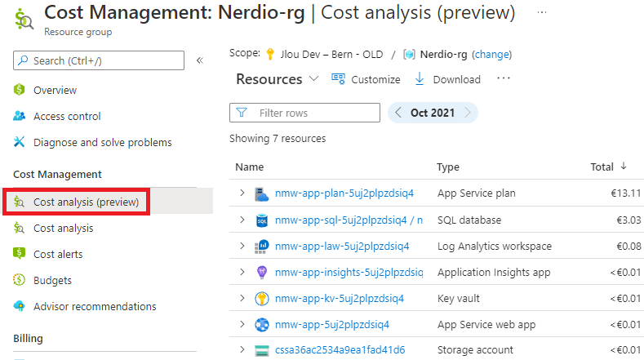Expand the nmw-app-5uj2plpzdsiq4 web app row

point(242,324)
